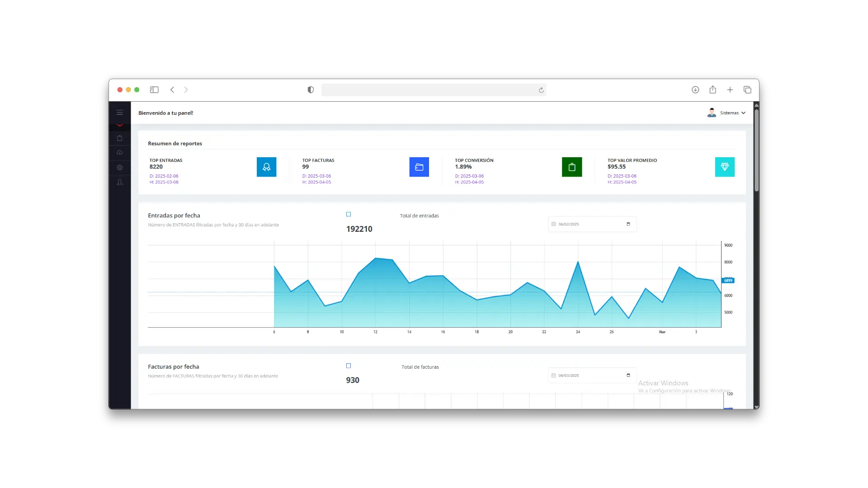Click the browser address bar

[434, 90]
